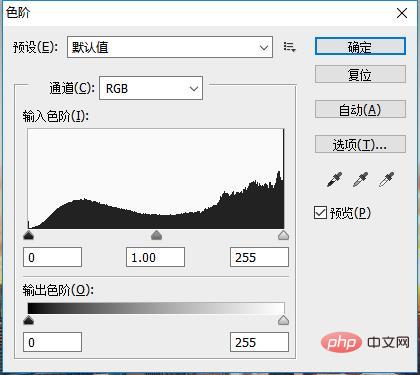Click the input highlight white slider triangle

[x=283, y=235]
